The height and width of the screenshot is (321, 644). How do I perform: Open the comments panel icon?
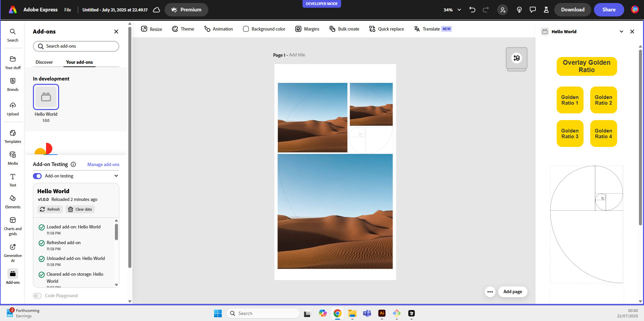tap(533, 10)
